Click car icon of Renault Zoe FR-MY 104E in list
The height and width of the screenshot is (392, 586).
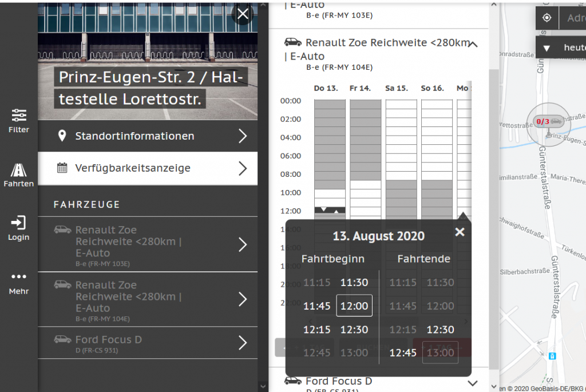pyautogui.click(x=63, y=284)
